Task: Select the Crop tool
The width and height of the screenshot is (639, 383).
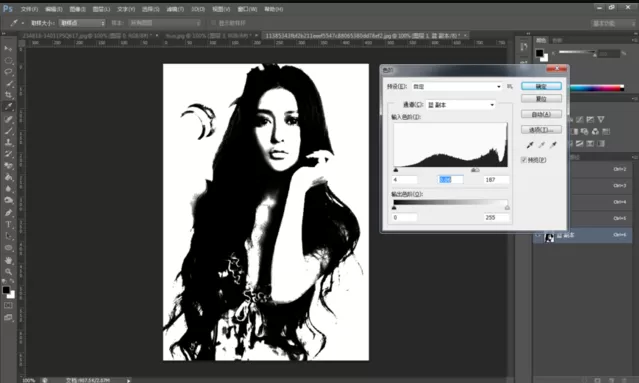Action: [8, 95]
